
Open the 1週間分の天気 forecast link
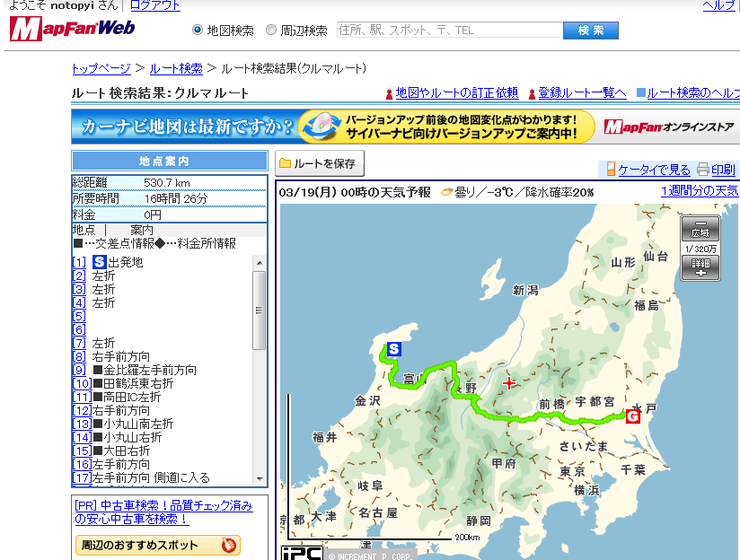[x=700, y=191]
